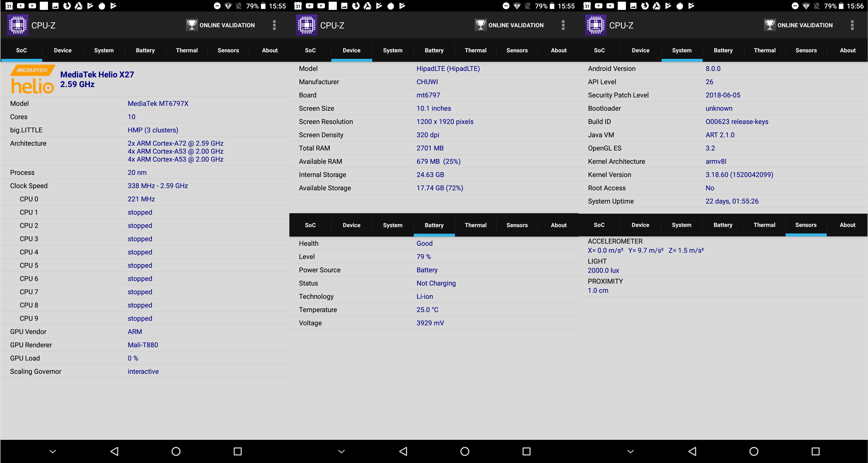Tap the System Uptime 22 days, 01:55:26
This screenshot has width=868, height=463.
pyautogui.click(x=732, y=201)
